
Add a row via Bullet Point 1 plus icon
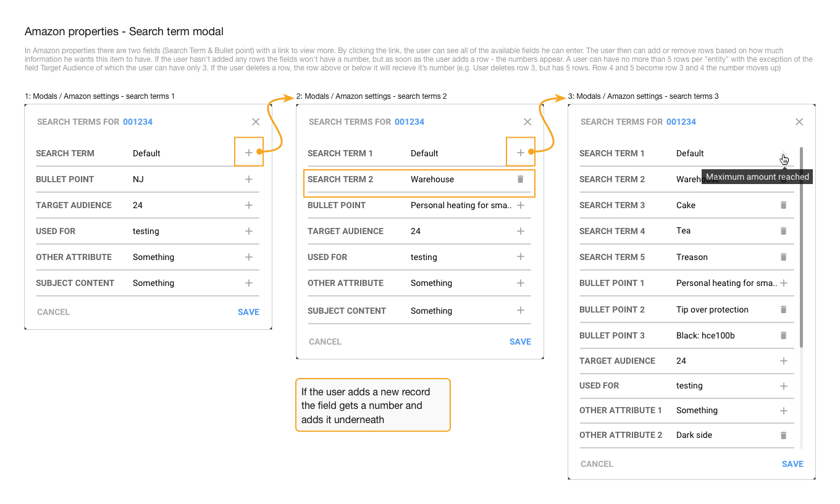pos(784,283)
